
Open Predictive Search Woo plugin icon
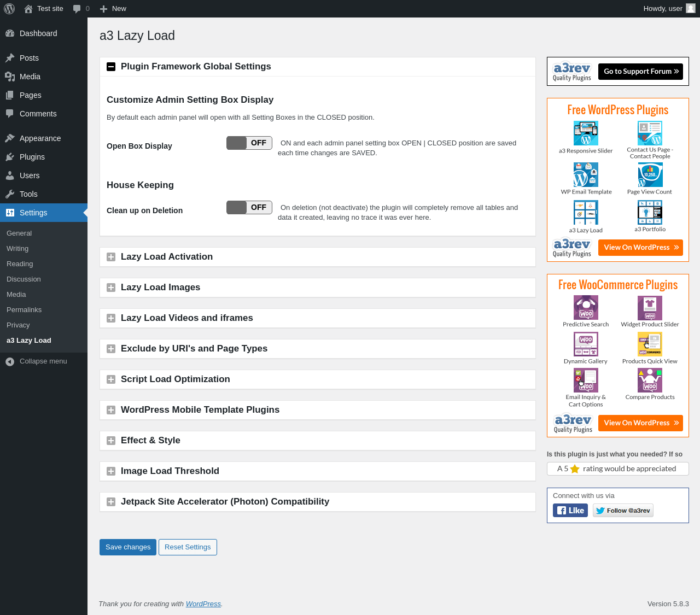point(586,307)
